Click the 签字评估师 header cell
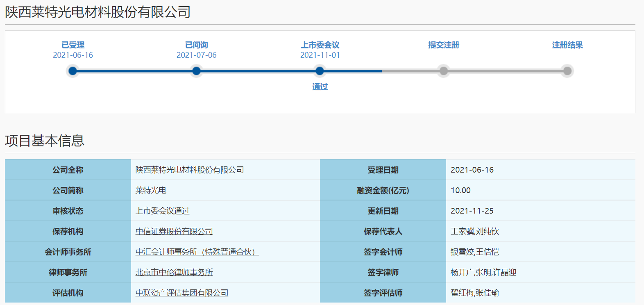The width and height of the screenshot is (644, 305). [383, 293]
